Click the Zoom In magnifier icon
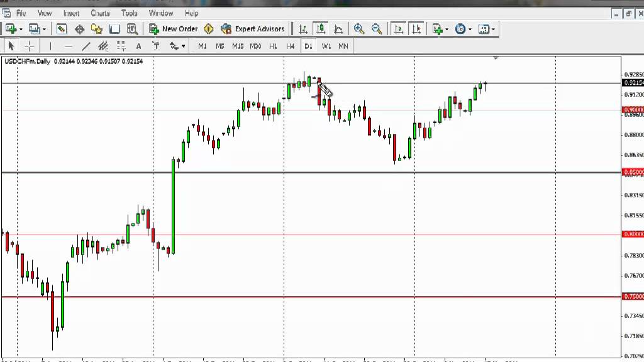The width and height of the screenshot is (644, 362). 358,29
